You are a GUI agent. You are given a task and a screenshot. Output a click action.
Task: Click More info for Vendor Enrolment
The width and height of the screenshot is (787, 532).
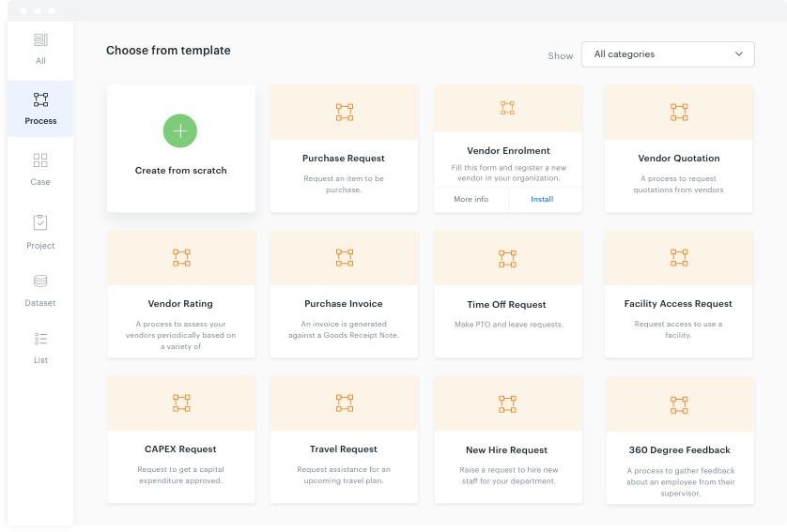coord(471,199)
